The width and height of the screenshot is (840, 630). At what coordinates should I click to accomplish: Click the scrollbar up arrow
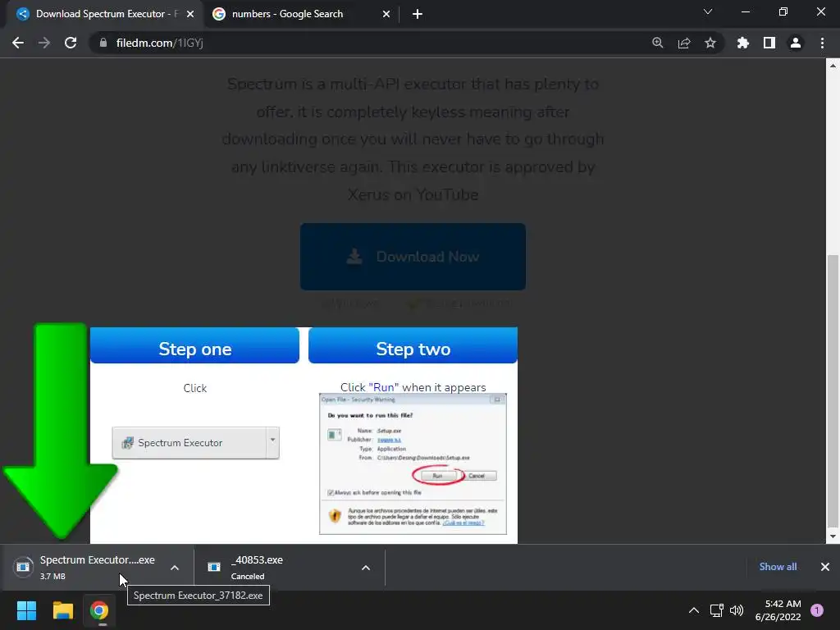pos(833,66)
